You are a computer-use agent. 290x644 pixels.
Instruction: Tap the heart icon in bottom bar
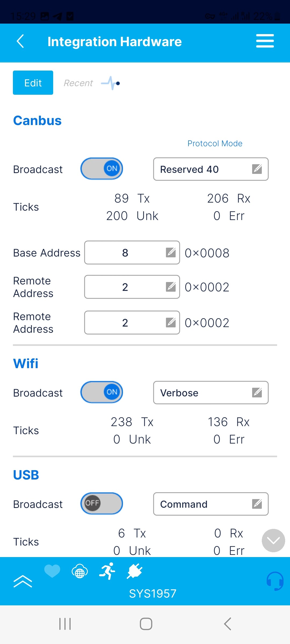coord(52,570)
